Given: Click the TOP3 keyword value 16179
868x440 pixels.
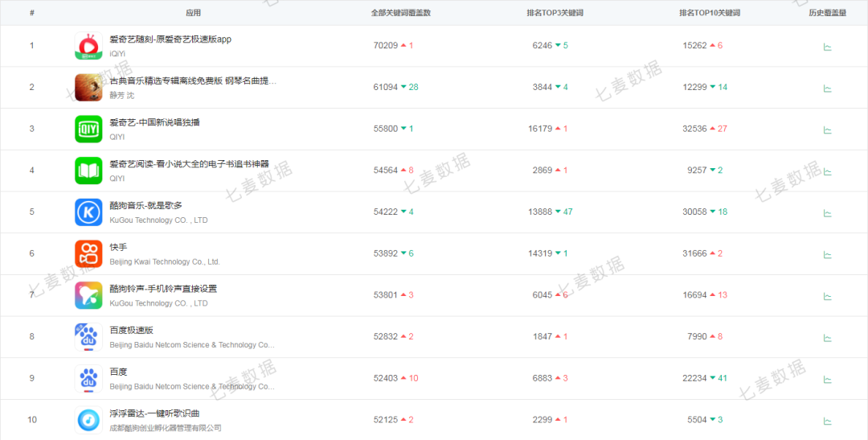Looking at the screenshot, I should click(540, 129).
